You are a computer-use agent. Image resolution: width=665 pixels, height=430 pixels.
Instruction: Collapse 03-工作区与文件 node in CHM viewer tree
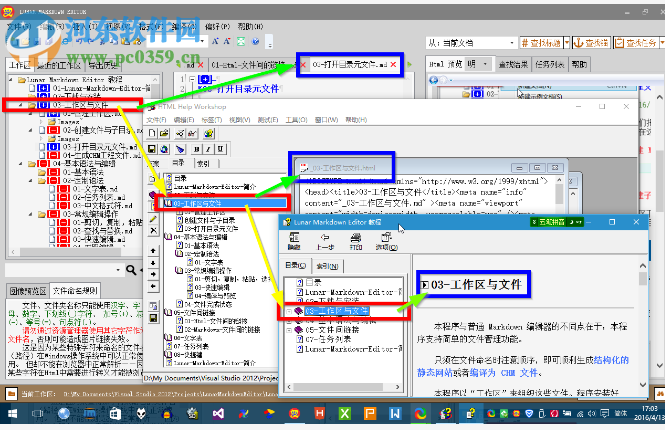coord(289,311)
